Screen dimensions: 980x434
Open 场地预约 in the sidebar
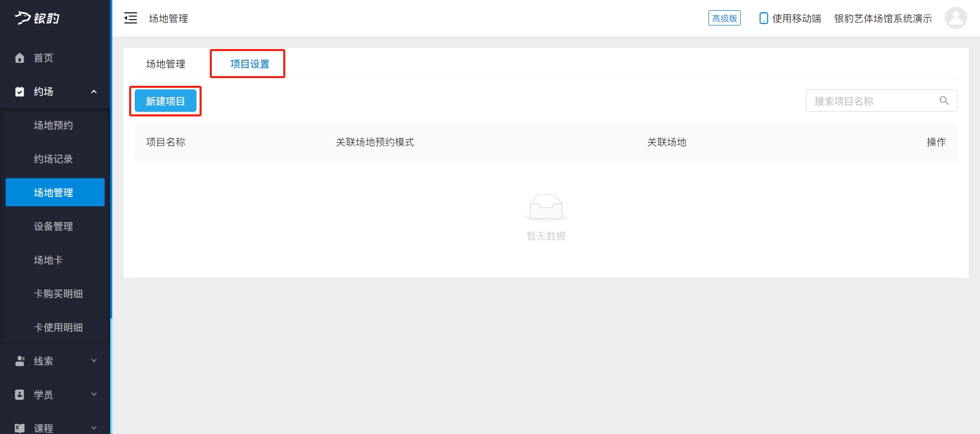pyautogui.click(x=54, y=125)
